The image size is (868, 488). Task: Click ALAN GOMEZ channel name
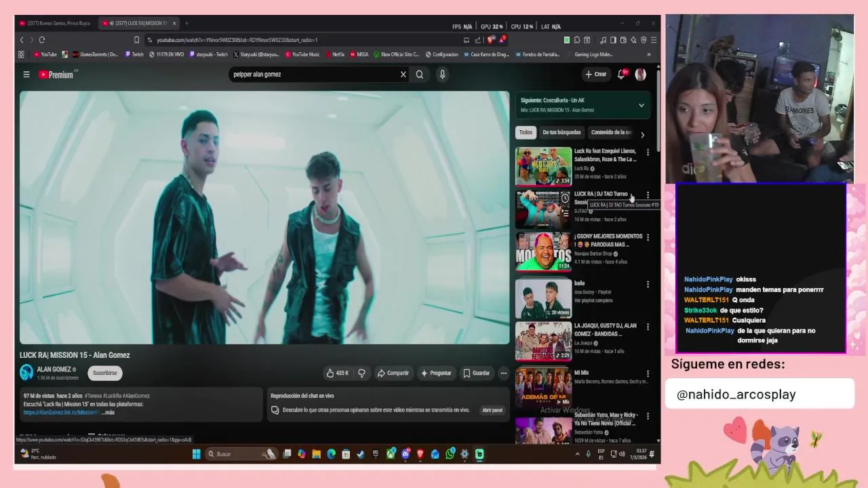(54, 369)
